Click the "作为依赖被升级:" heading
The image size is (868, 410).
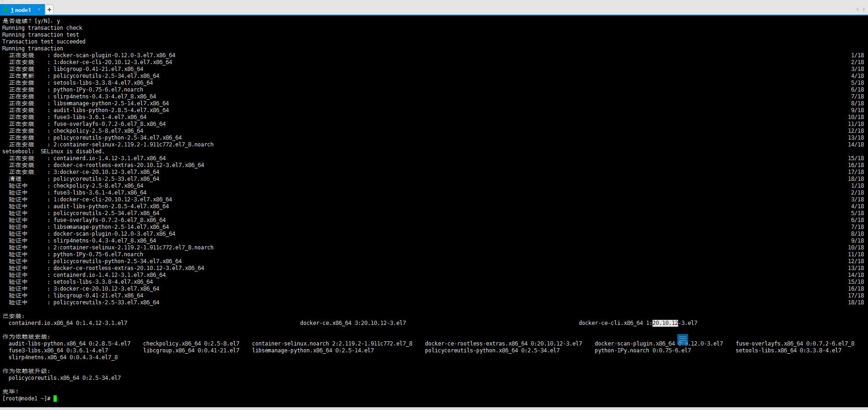27,371
